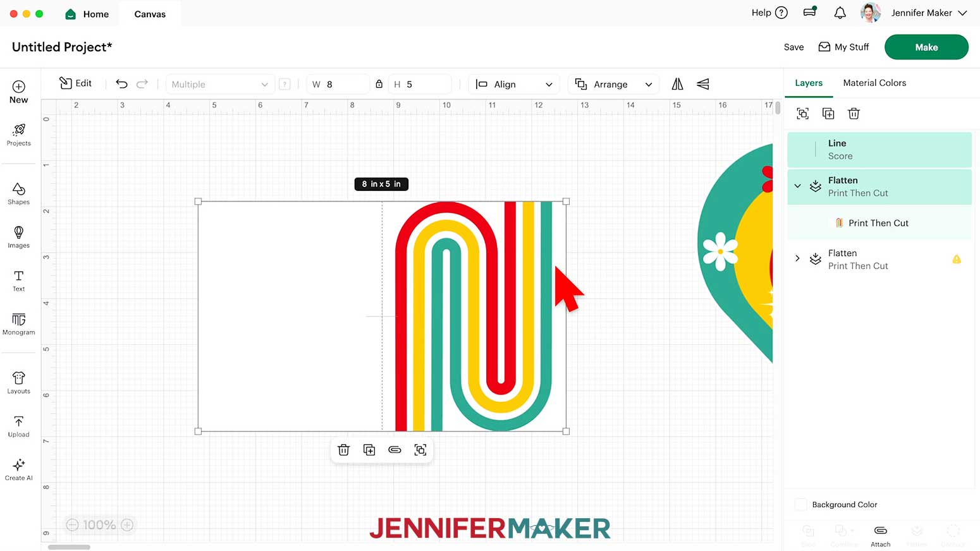Open the Jennifer Maker account menu
Screen dimensions: 980x551
[929, 13]
